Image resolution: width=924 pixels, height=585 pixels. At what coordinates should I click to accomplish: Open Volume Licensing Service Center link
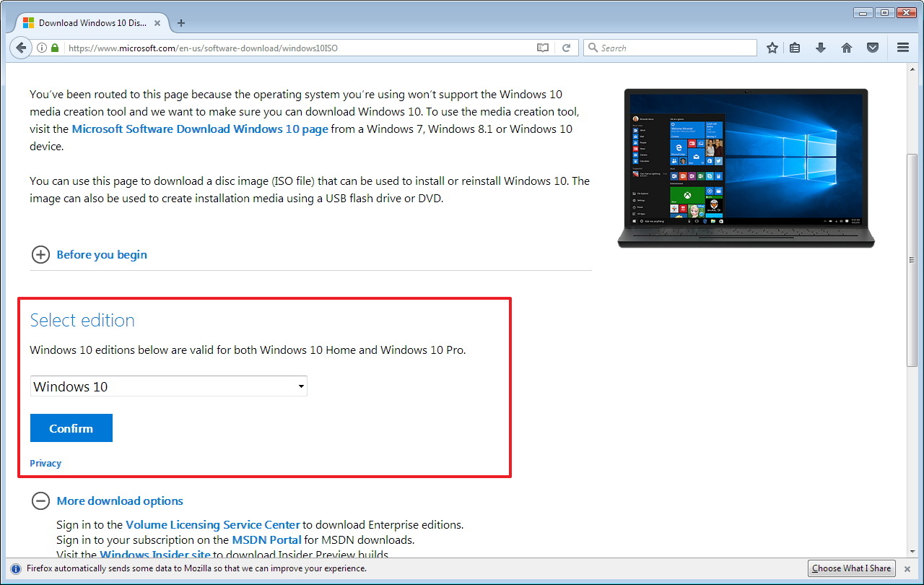213,524
